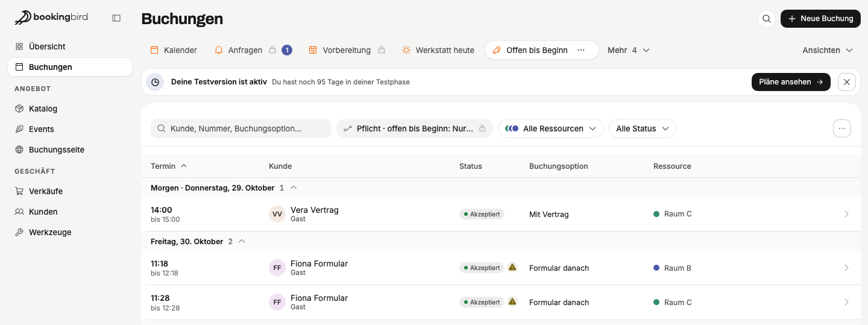Image resolution: width=868 pixels, height=325 pixels.
Task: Click Fiona Formular name in the 11:28 row
Action: tap(319, 298)
